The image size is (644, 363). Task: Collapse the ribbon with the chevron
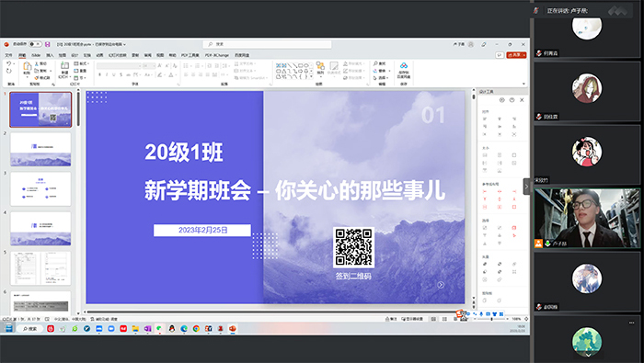(x=523, y=84)
